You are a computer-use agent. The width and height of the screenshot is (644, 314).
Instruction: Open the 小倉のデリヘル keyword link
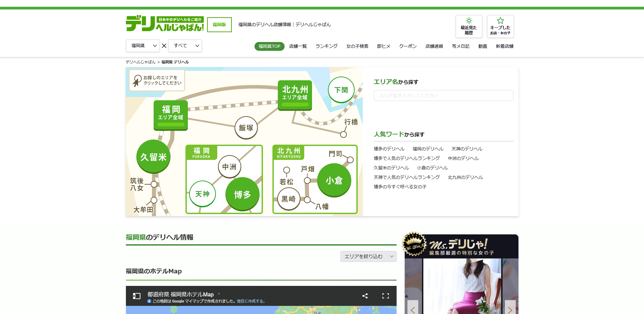point(432,168)
